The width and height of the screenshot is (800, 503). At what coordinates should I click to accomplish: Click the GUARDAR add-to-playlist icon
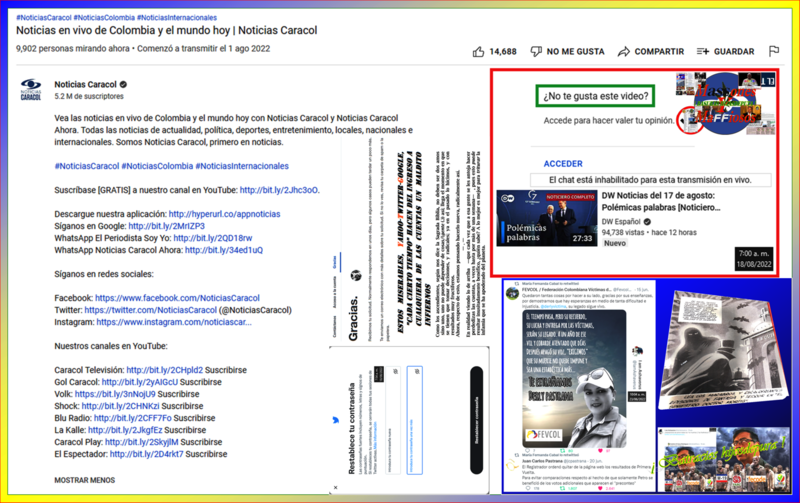[703, 52]
